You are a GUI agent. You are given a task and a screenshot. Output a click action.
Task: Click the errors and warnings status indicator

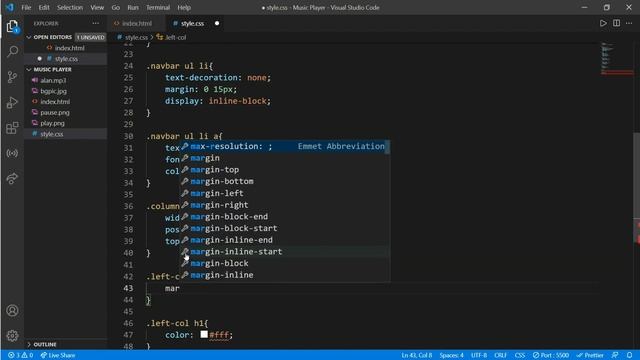tap(20, 355)
